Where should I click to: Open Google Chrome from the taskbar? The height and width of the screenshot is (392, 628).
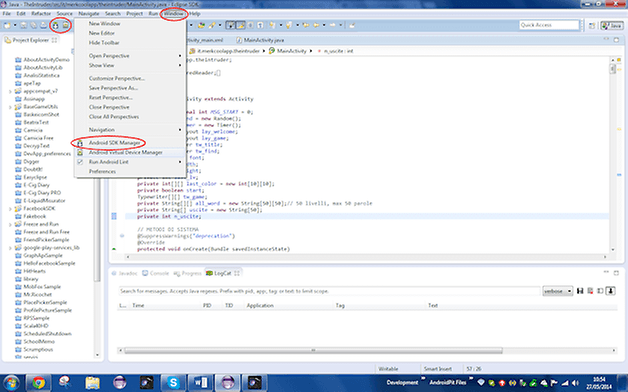38,383
